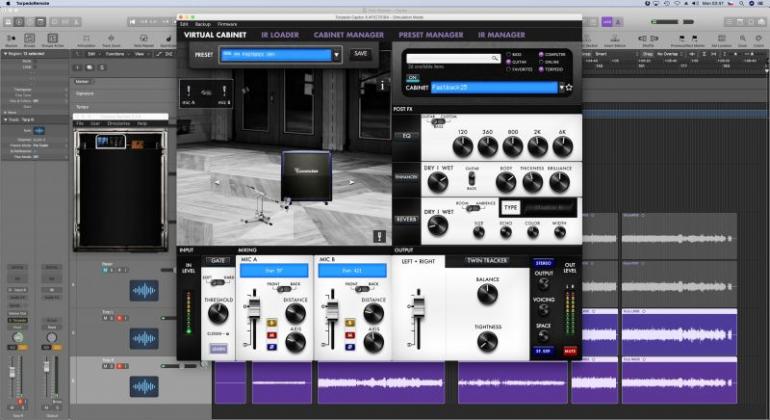Click the mic A icon in room view
770x420 pixels.
[x=188, y=91]
